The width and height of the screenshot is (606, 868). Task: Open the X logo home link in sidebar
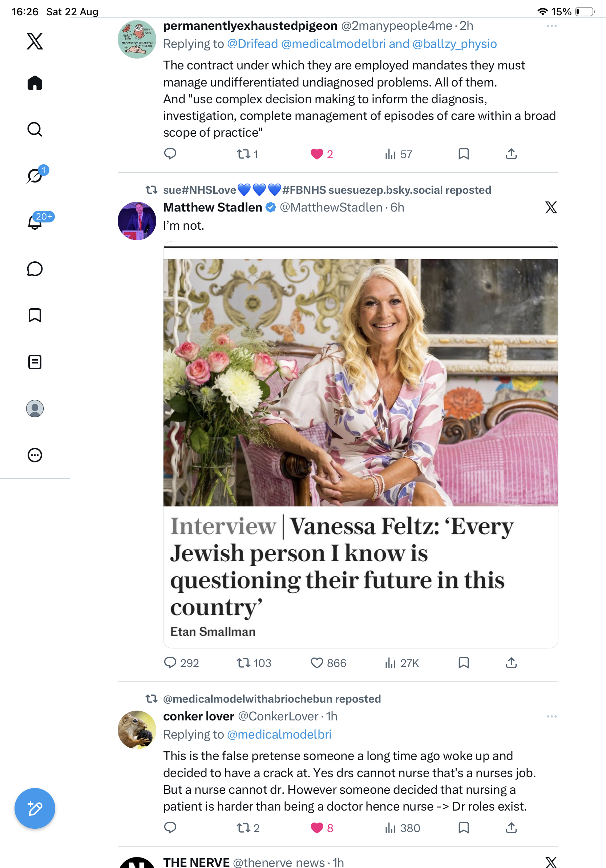coord(35,41)
